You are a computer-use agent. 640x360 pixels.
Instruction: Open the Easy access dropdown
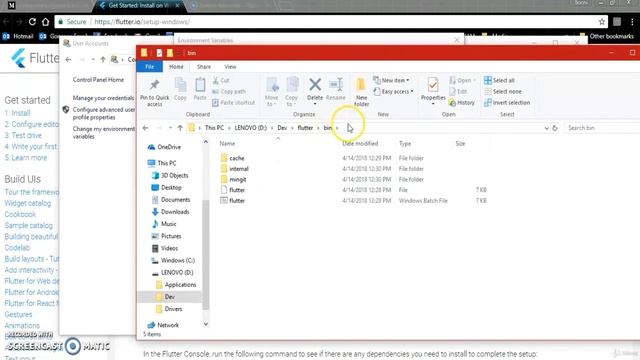(x=393, y=91)
